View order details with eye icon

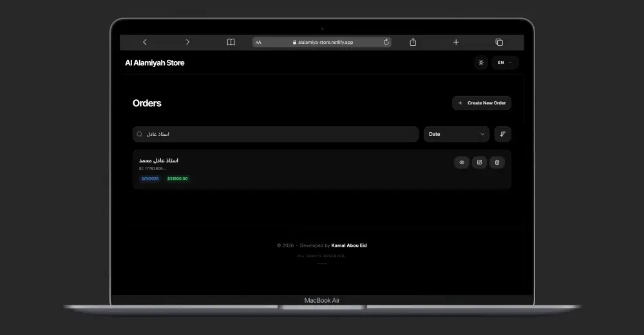[462, 162]
